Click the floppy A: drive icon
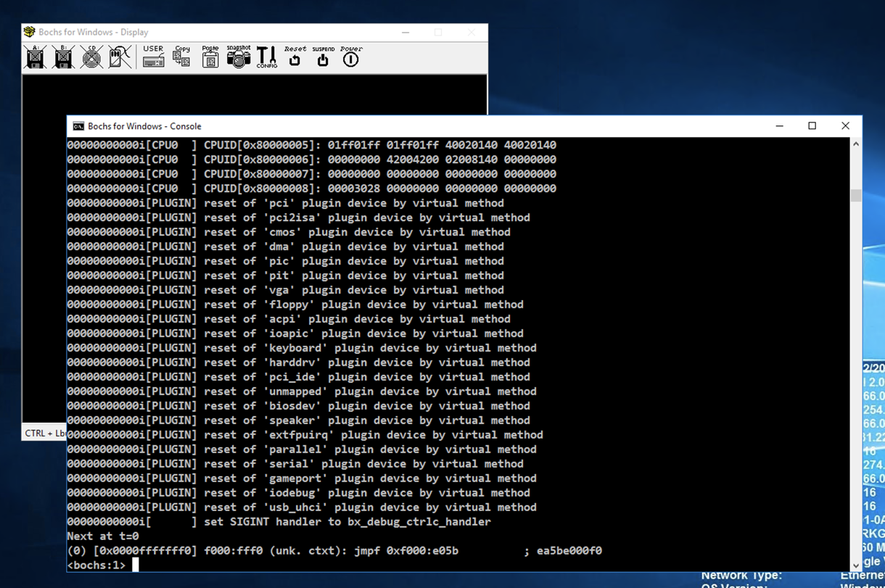Screen dimensions: 885x588 pos(36,57)
